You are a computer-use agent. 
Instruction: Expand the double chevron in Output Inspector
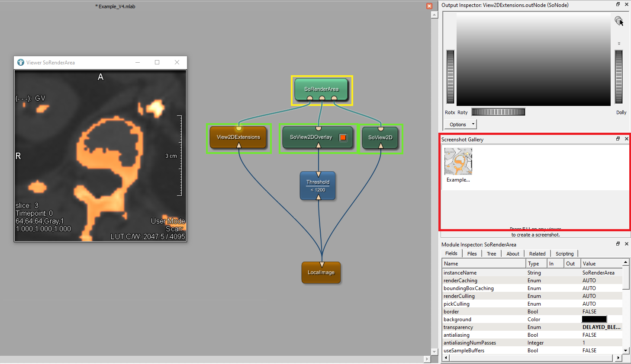click(619, 43)
